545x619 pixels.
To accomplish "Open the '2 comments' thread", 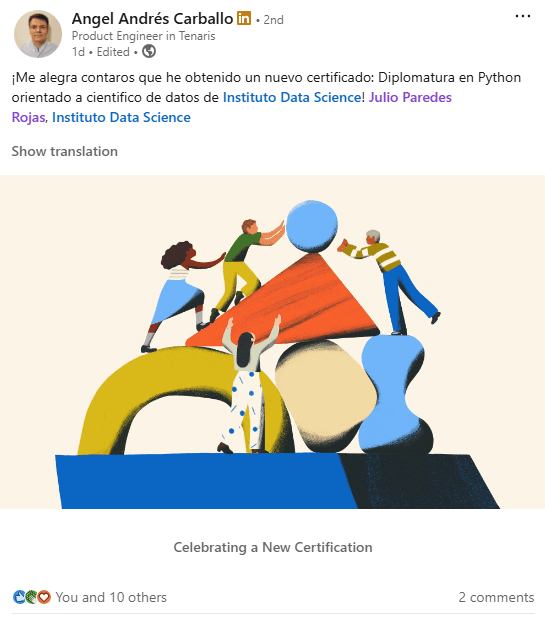I will [496, 597].
